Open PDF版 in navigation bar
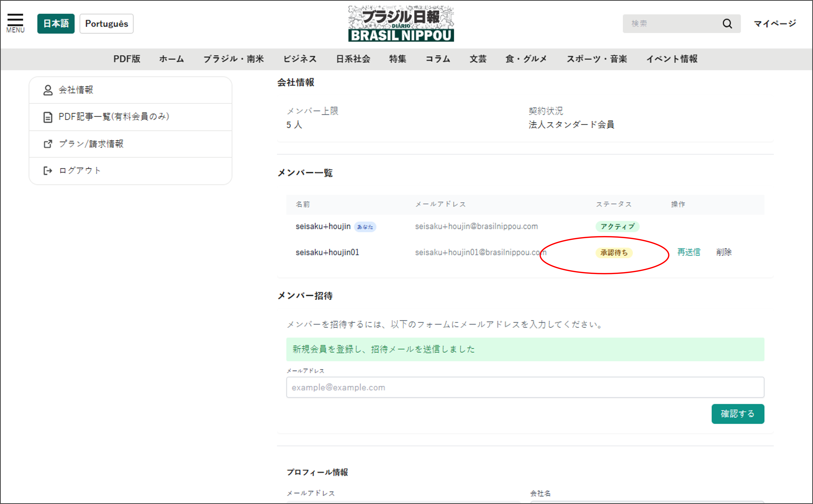The height and width of the screenshot is (504, 813). pos(127,59)
